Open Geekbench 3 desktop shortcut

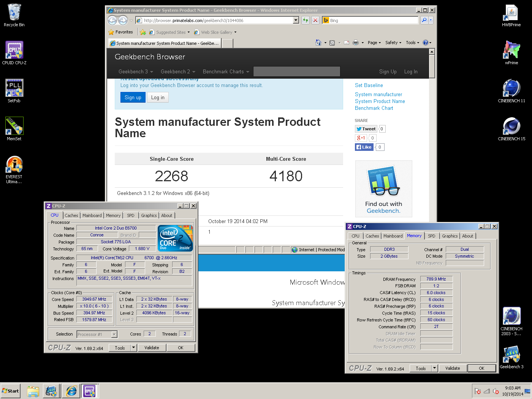[x=511, y=357]
